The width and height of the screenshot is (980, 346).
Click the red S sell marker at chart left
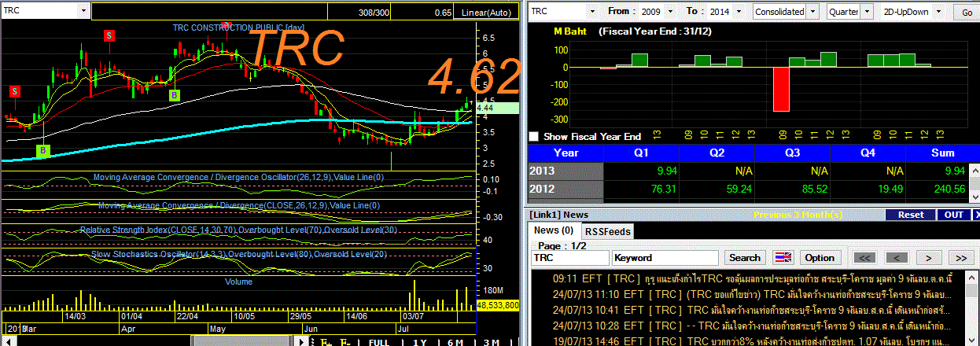click(x=14, y=91)
